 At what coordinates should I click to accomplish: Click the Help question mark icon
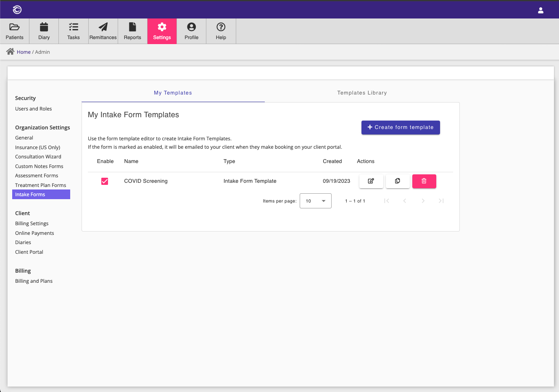pos(221,27)
